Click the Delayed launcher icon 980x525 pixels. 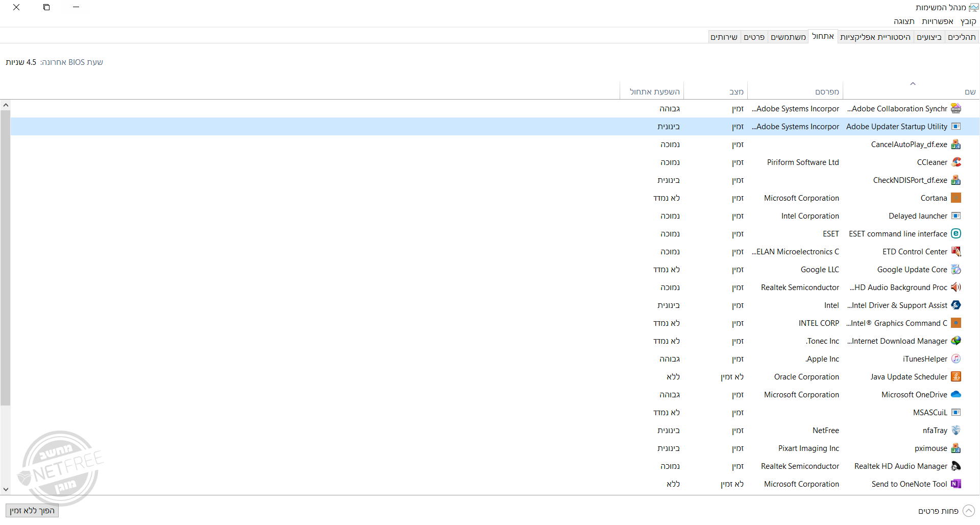pyautogui.click(x=956, y=216)
